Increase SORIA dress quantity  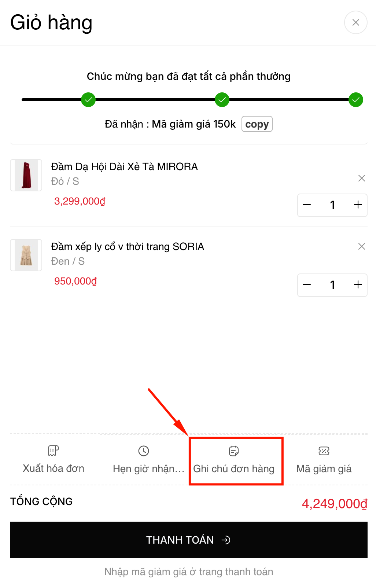click(x=358, y=285)
